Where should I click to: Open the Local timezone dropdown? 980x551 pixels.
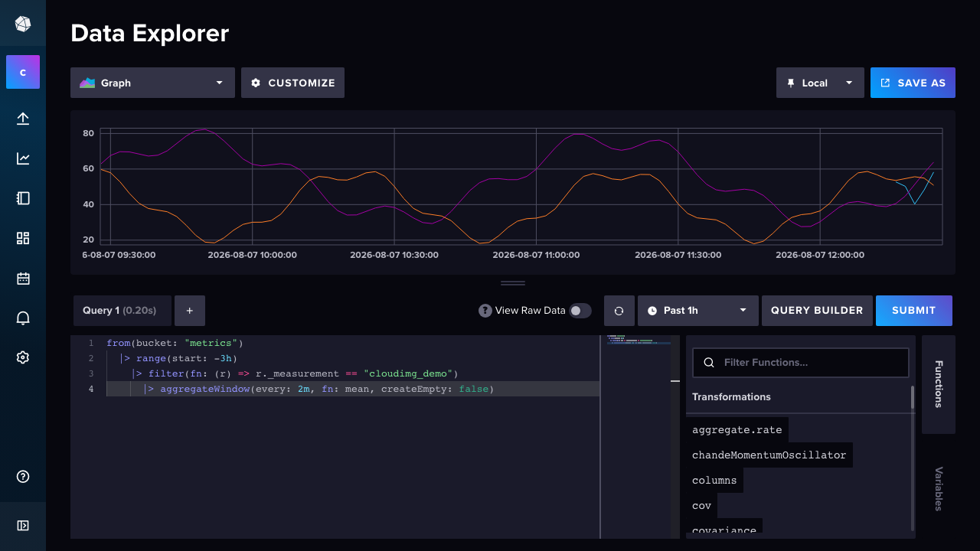[x=820, y=83]
